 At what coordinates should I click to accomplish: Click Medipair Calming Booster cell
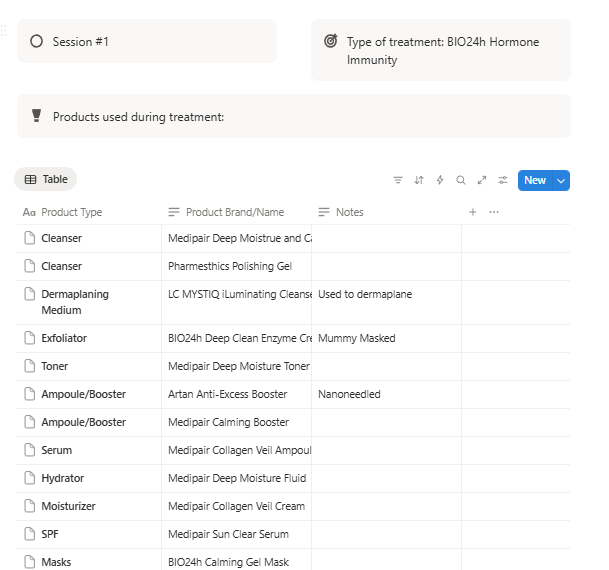click(x=237, y=422)
